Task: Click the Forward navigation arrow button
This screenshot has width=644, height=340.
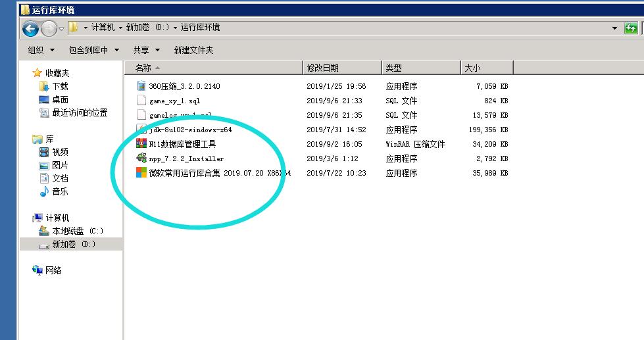Action: pyautogui.click(x=49, y=28)
